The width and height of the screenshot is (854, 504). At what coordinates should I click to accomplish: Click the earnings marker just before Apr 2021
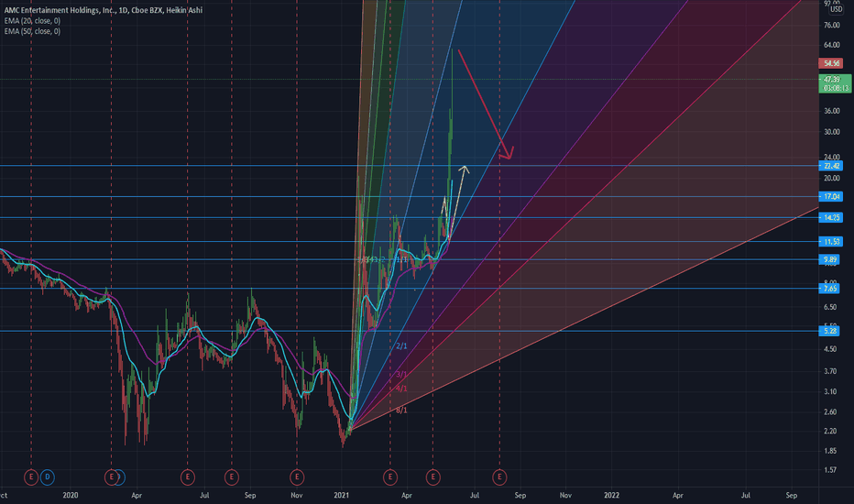tap(390, 477)
